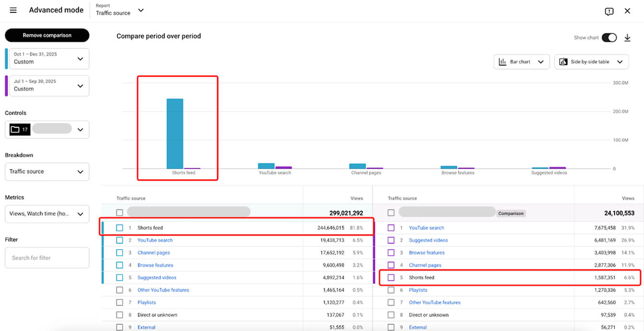
Task: Select the header select-all checkbox in left table
Action: (x=119, y=211)
